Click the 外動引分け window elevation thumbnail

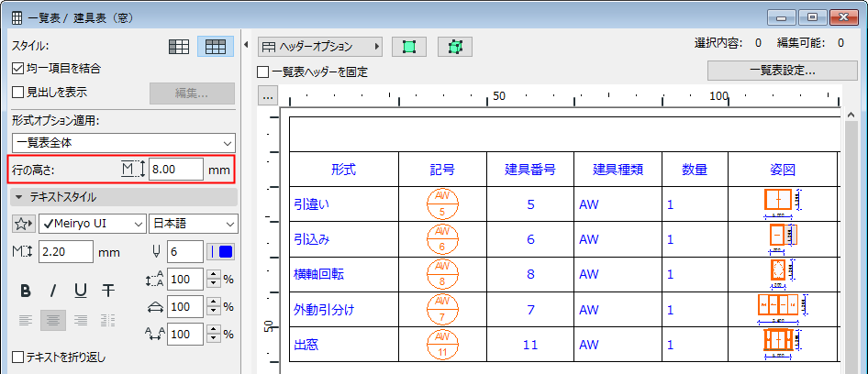pos(783,309)
